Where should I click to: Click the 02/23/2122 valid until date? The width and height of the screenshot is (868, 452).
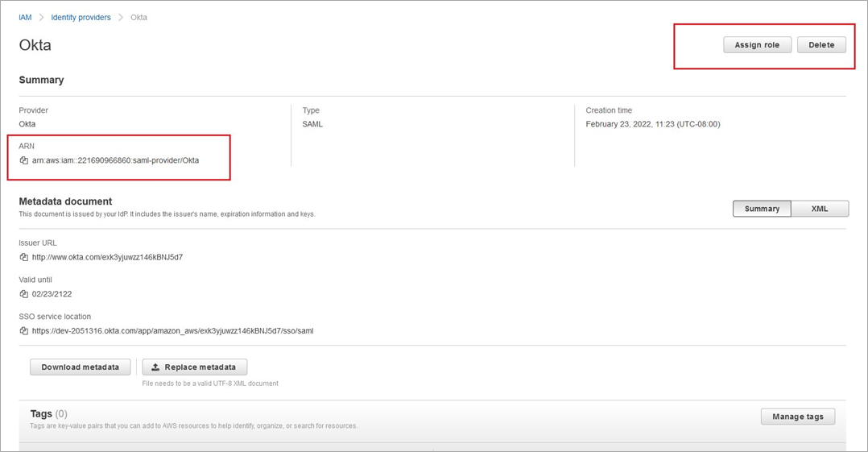[52, 294]
